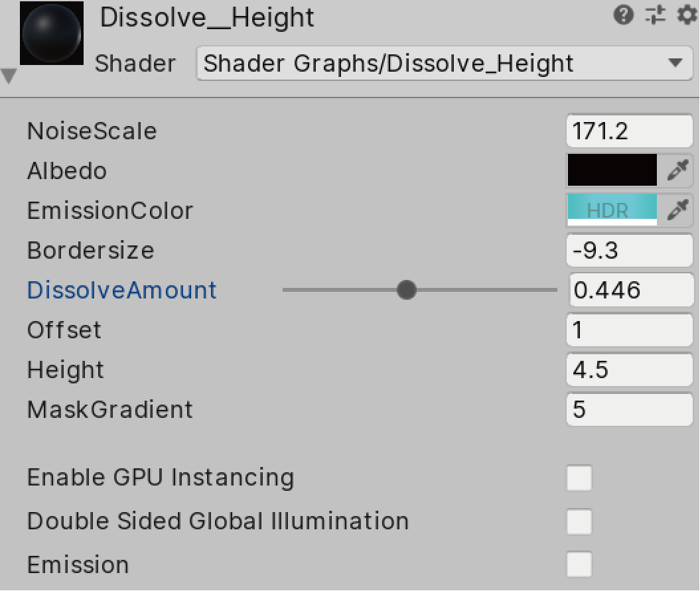Edit the Height value field
This screenshot has width=700, height=591.
click(x=630, y=369)
